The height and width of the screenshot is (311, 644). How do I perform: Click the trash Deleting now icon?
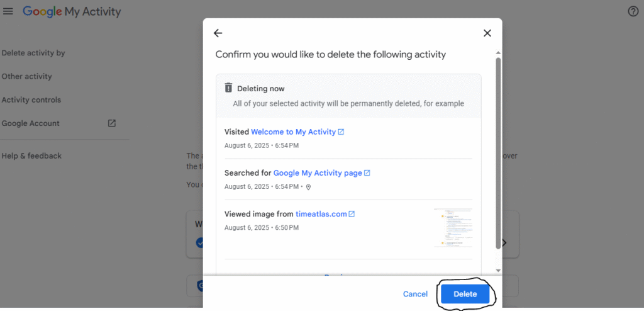coord(228,88)
